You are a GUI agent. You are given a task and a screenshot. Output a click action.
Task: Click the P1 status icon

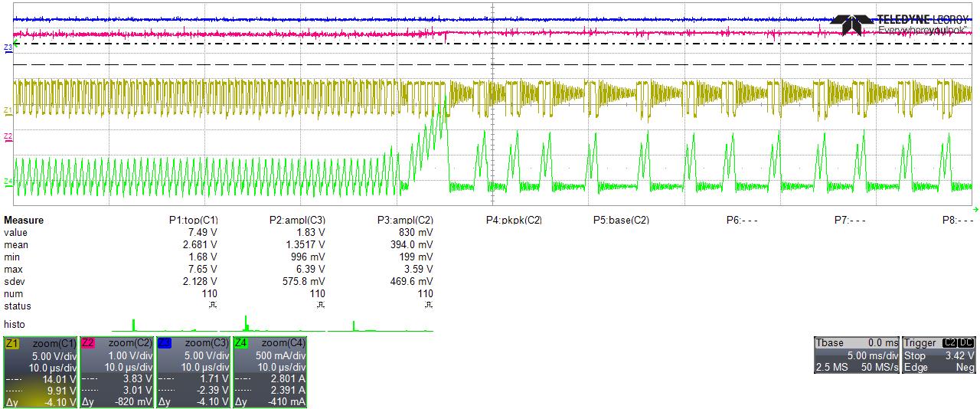click(x=213, y=306)
